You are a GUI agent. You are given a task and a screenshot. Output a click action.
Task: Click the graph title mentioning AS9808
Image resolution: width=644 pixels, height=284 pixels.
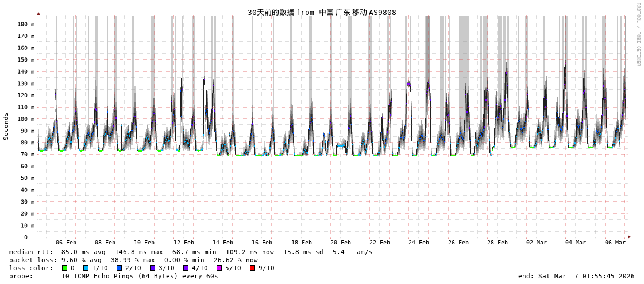pos(322,12)
